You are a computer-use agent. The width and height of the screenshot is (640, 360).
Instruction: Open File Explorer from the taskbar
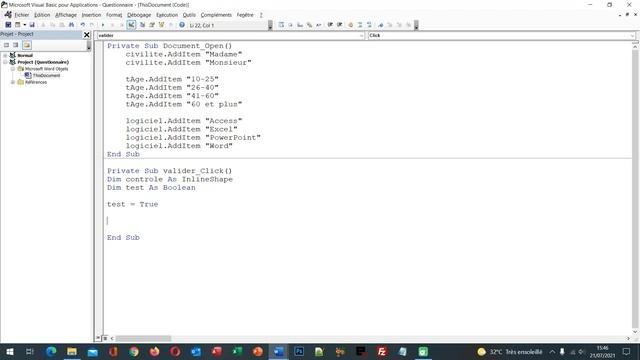[x=72, y=351]
